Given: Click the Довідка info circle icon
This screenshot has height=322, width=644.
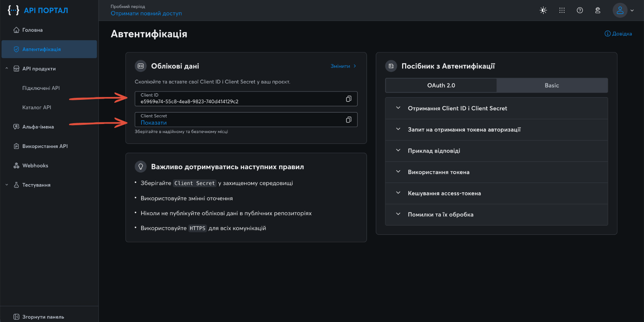Looking at the screenshot, I should point(607,33).
